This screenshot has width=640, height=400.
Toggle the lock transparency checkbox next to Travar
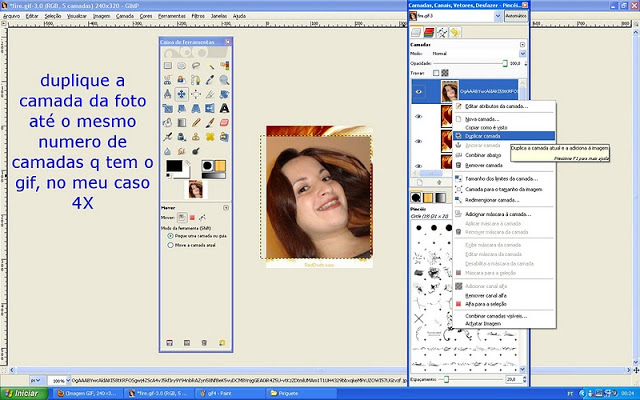coord(436,72)
